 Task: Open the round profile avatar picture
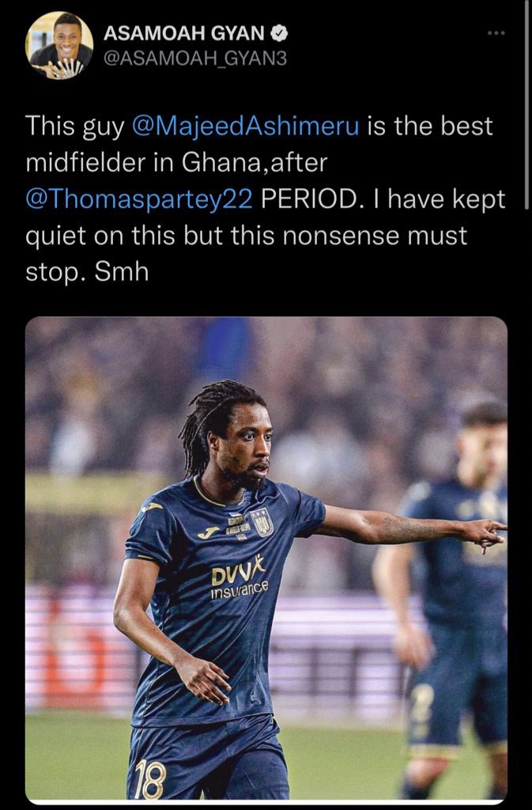pyautogui.click(x=59, y=45)
